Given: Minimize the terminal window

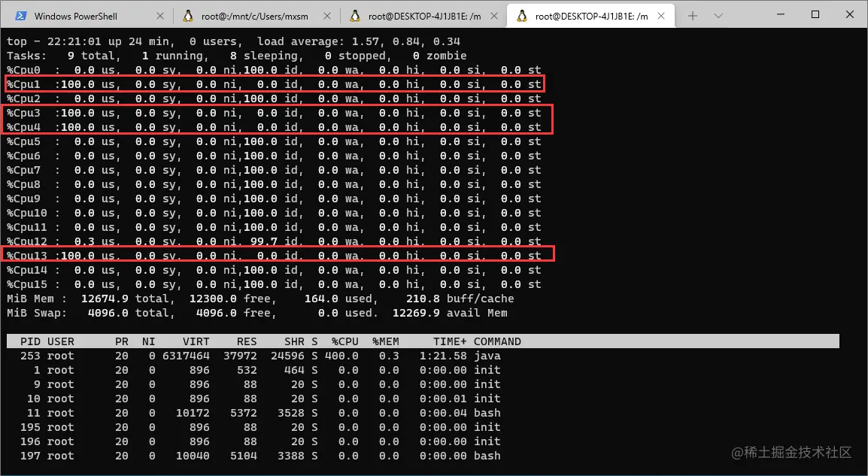Looking at the screenshot, I should [x=782, y=15].
